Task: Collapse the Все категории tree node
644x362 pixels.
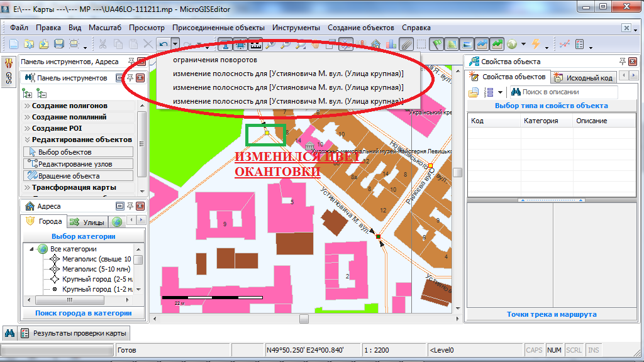Action: (x=30, y=249)
